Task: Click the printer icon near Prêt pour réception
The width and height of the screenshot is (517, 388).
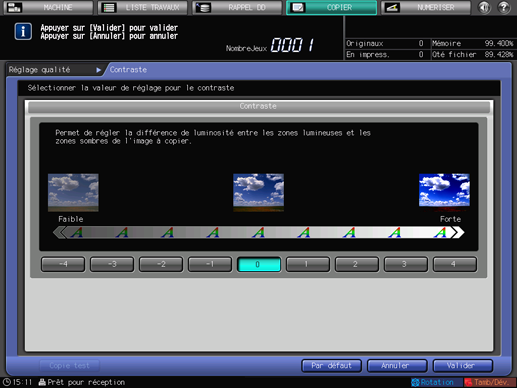Action: click(42, 382)
